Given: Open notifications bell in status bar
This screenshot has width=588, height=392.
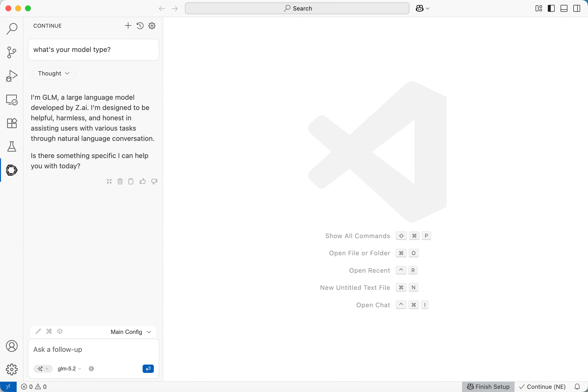Looking at the screenshot, I should tap(577, 387).
